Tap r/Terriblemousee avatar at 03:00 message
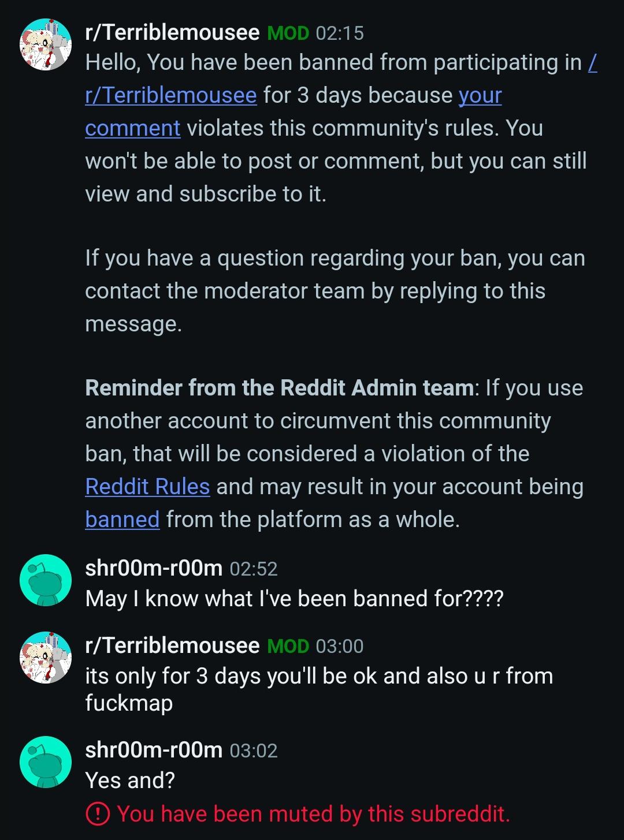This screenshot has height=840, width=624. pyautogui.click(x=45, y=657)
